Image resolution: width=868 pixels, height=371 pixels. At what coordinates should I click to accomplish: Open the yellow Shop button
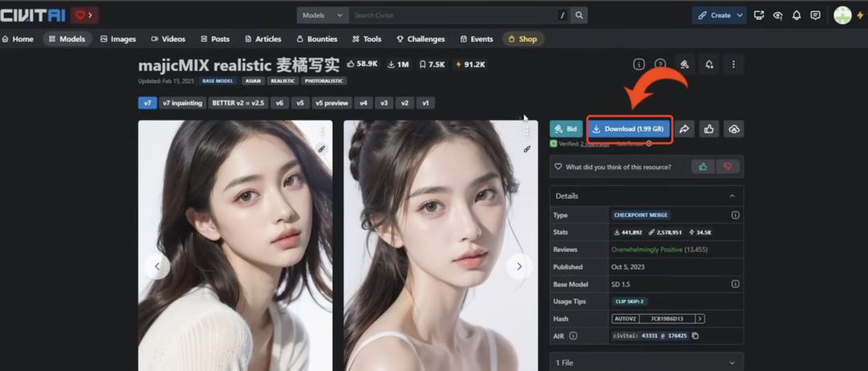[x=523, y=39]
